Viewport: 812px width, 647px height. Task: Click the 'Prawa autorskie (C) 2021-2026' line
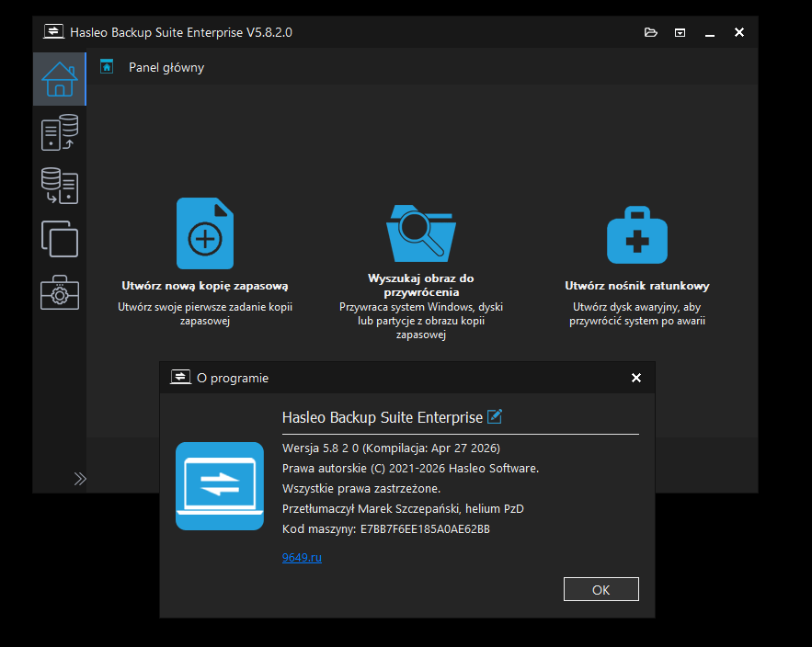point(411,469)
